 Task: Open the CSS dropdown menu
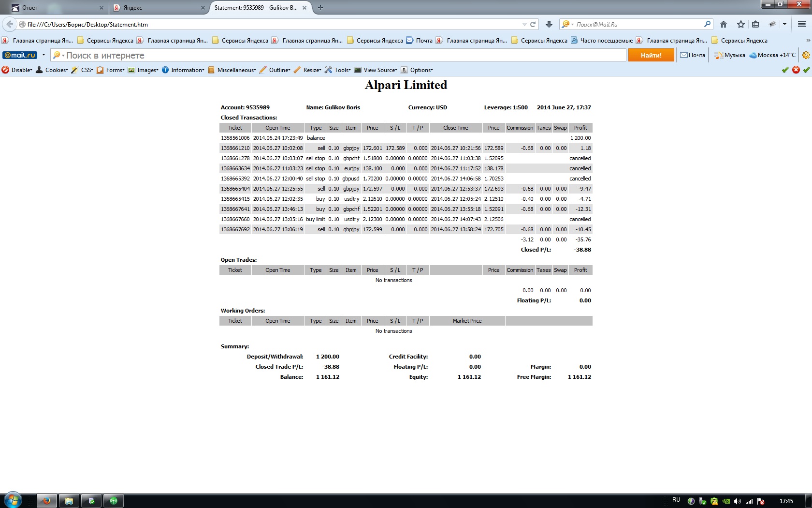point(82,70)
